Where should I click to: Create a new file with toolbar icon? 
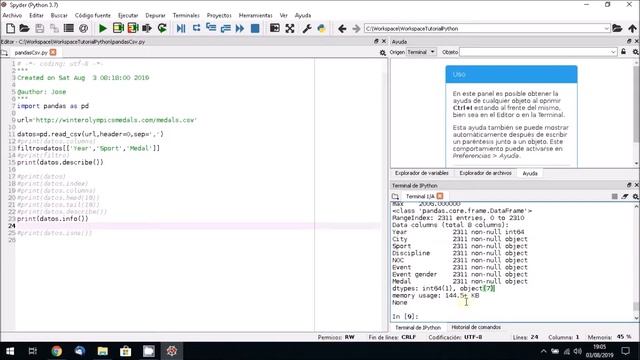click(x=10, y=28)
